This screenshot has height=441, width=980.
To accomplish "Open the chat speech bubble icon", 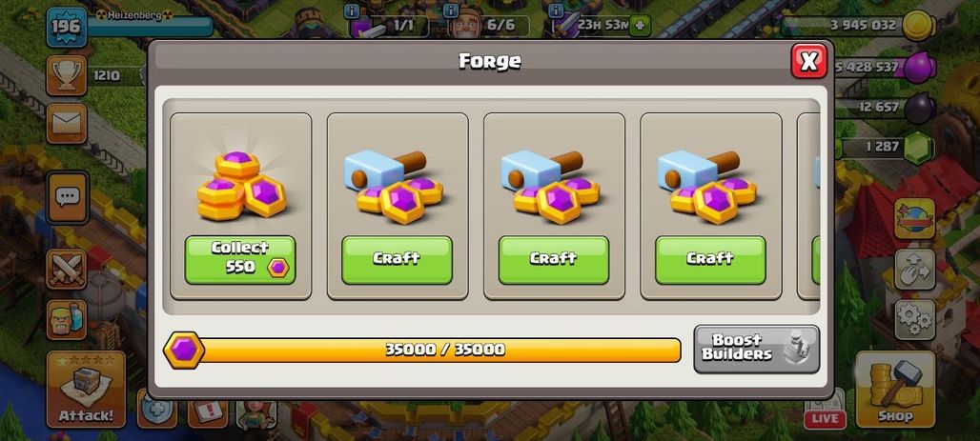I will (67, 197).
